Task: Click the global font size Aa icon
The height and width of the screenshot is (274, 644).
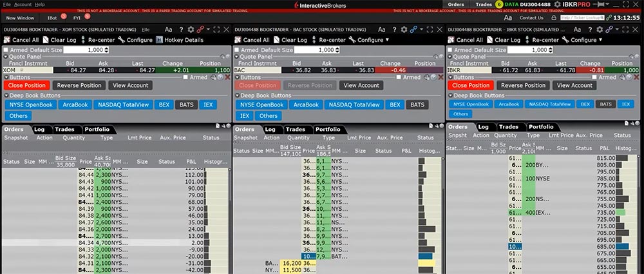Action: pyautogui.click(x=508, y=17)
